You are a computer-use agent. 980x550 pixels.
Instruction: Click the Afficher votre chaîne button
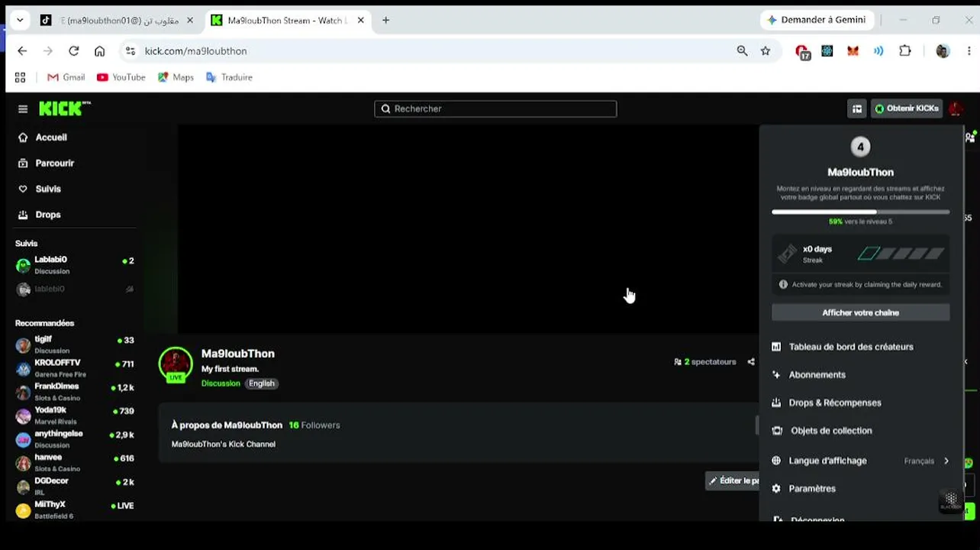point(861,312)
